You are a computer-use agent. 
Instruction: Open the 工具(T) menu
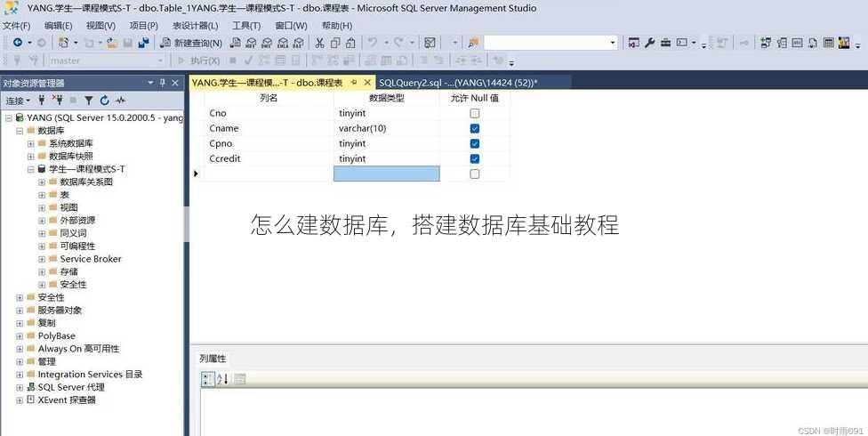246,26
